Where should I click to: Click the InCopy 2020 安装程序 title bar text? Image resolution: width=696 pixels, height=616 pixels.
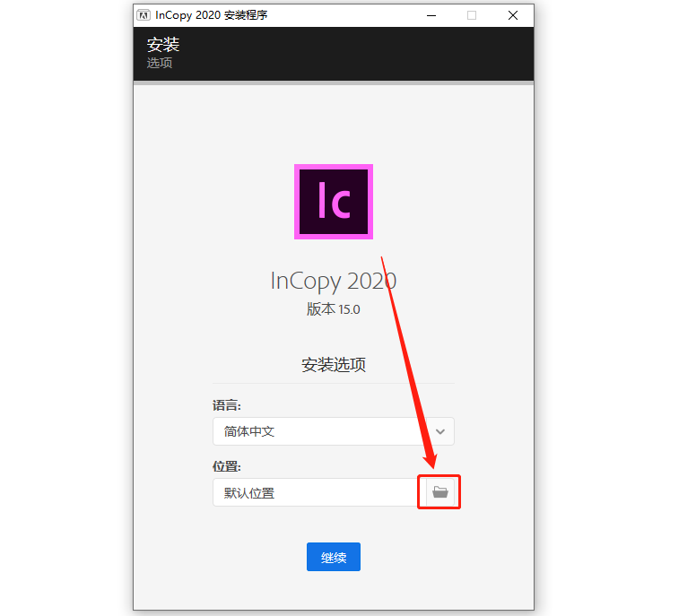coord(212,15)
